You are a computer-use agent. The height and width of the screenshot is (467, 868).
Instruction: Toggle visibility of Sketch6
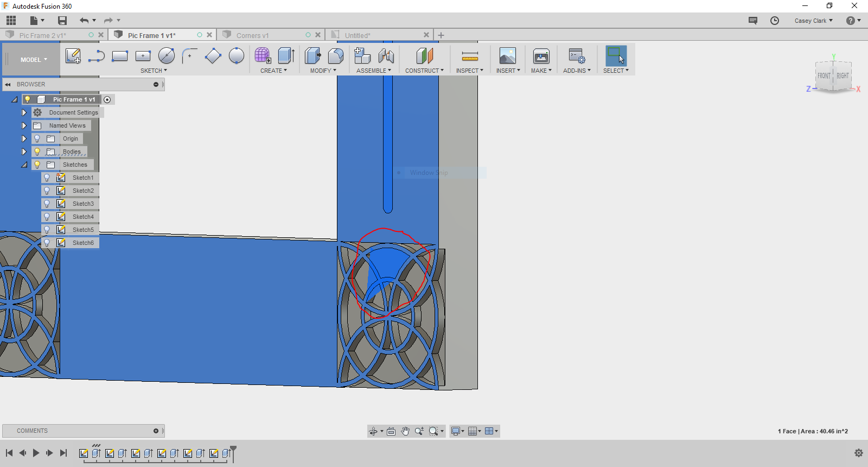click(47, 243)
